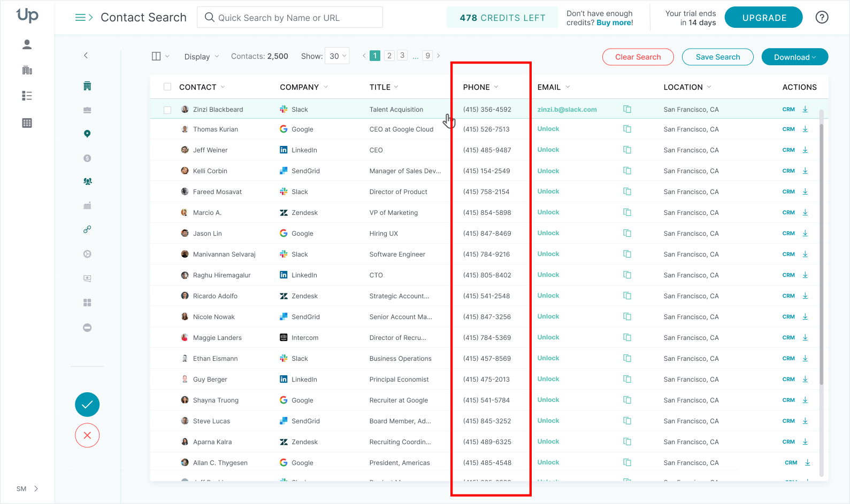Screen dimensions: 850x504
Task: Open the list view icon in left sidebar
Action: coord(27,96)
